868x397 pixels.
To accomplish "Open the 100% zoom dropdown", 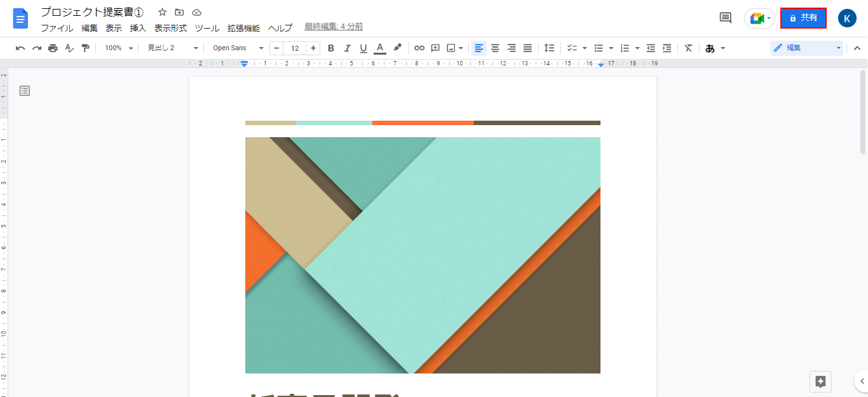I will coord(119,48).
